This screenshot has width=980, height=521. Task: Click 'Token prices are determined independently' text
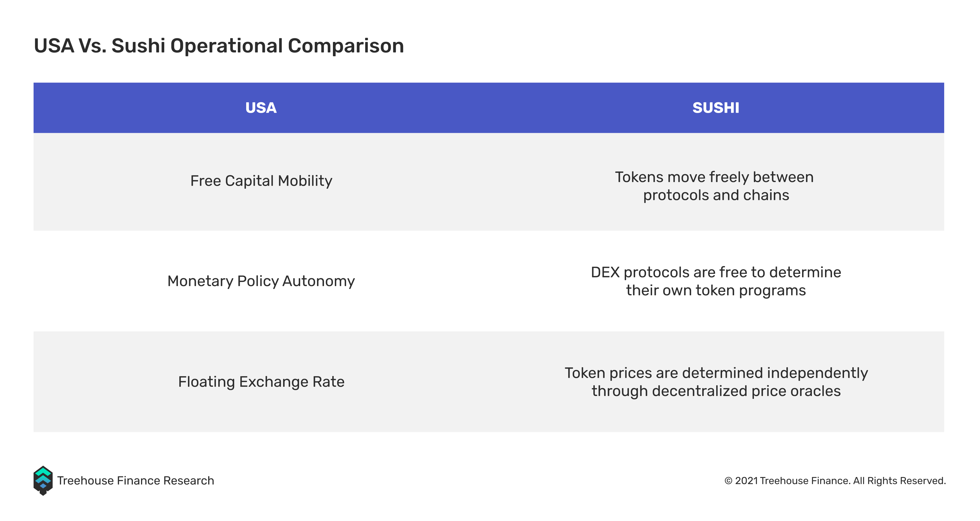point(716,373)
